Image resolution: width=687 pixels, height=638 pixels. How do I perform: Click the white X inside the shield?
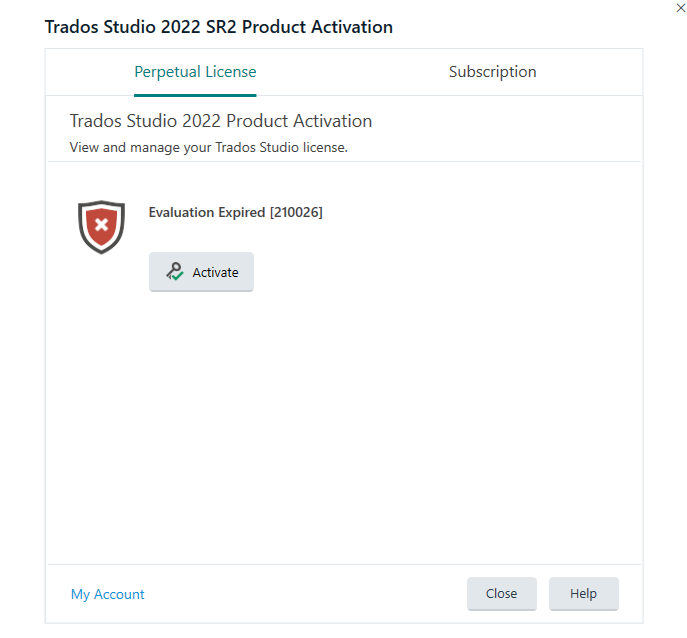coord(102,225)
